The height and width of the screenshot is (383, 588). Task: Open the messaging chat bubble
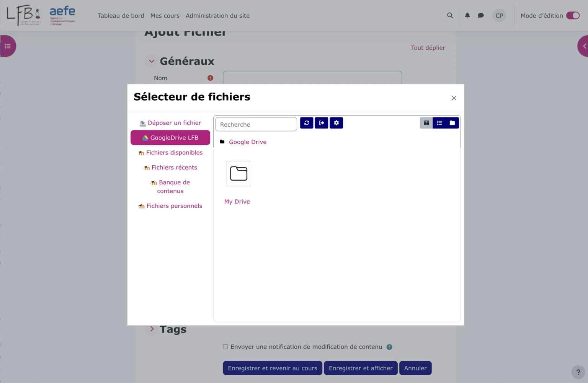coord(480,16)
